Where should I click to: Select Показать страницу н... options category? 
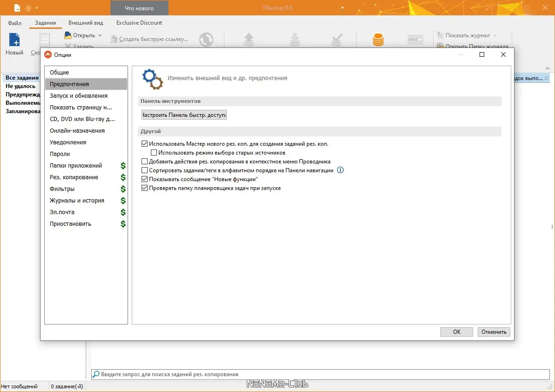[86, 107]
